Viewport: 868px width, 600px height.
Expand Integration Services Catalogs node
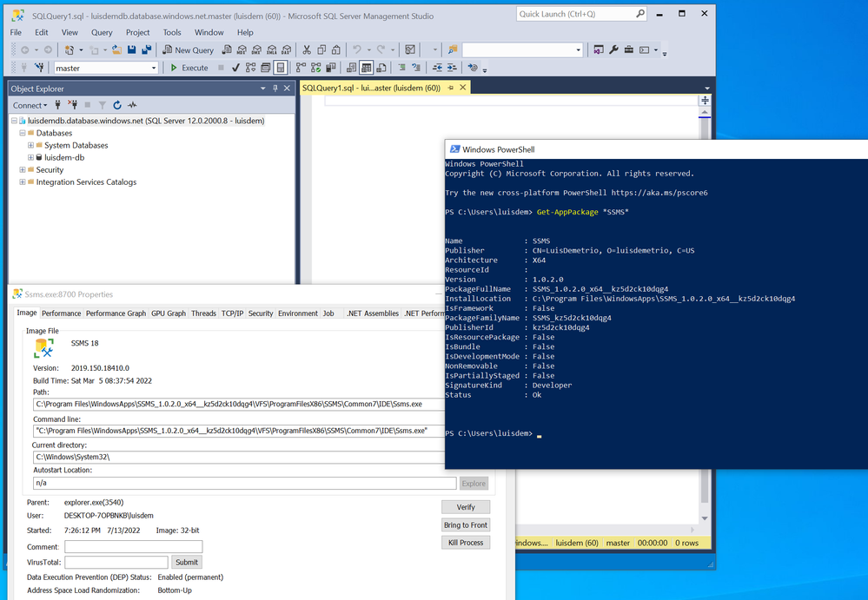tap(23, 182)
